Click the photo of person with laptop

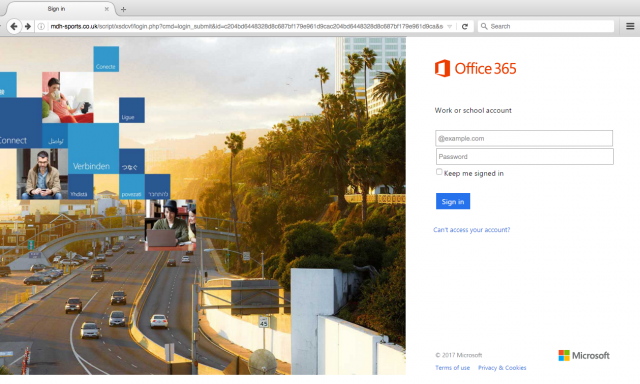pyautogui.click(x=171, y=225)
